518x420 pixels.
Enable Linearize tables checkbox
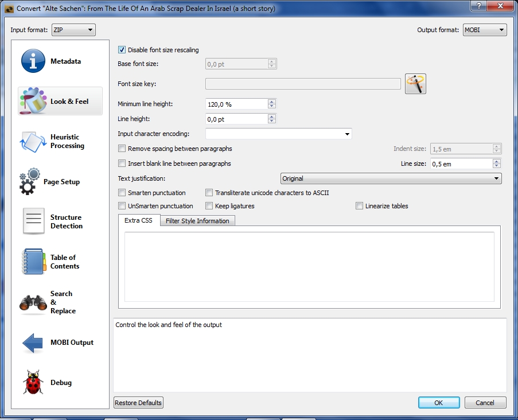point(360,206)
